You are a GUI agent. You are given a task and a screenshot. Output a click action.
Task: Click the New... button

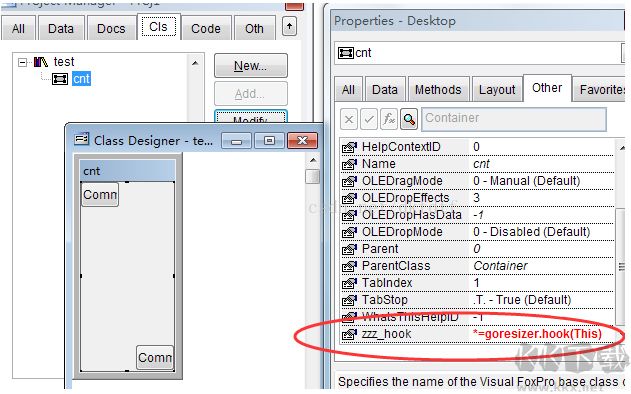tap(251, 66)
